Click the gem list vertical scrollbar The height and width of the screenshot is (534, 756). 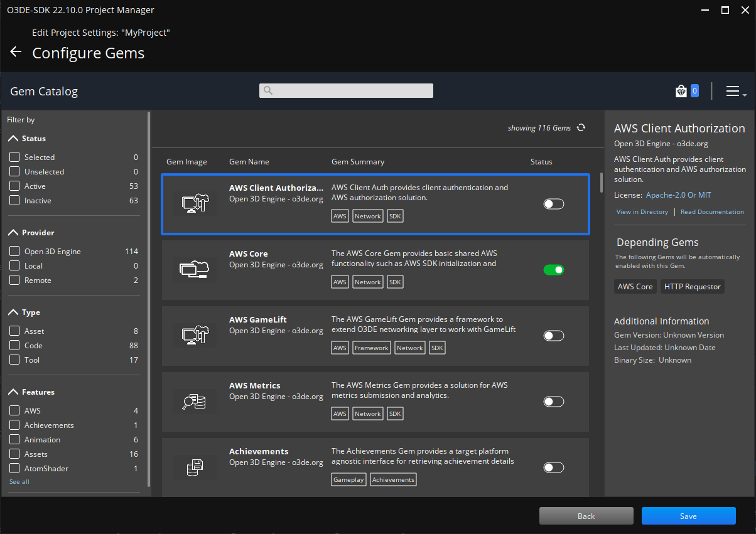[x=602, y=183]
